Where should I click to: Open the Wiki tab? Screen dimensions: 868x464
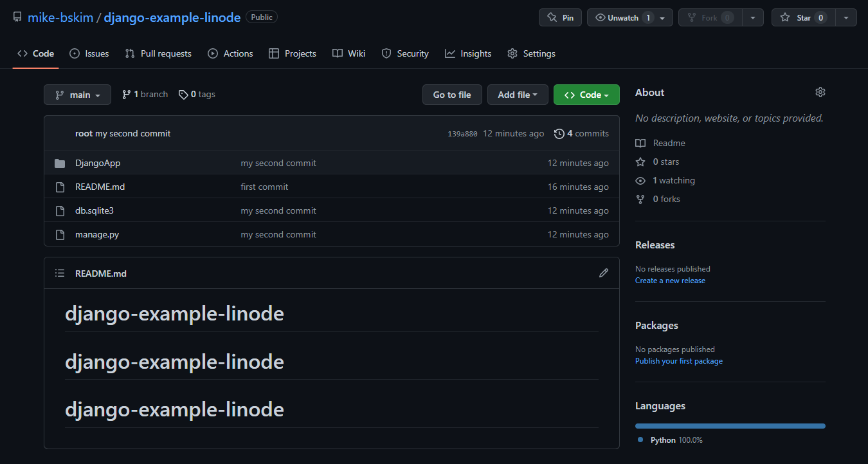pyautogui.click(x=349, y=53)
